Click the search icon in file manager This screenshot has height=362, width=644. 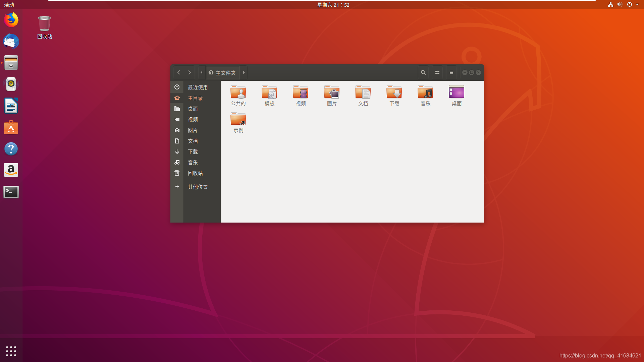click(423, 72)
